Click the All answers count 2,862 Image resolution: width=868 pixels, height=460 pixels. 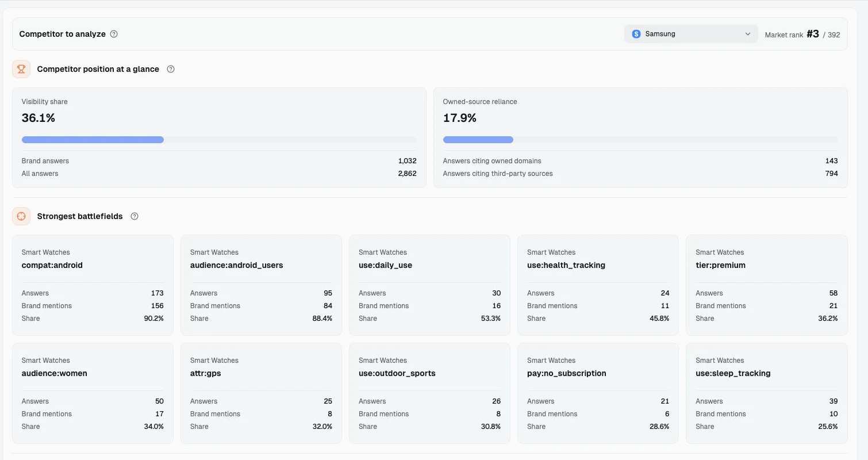407,174
